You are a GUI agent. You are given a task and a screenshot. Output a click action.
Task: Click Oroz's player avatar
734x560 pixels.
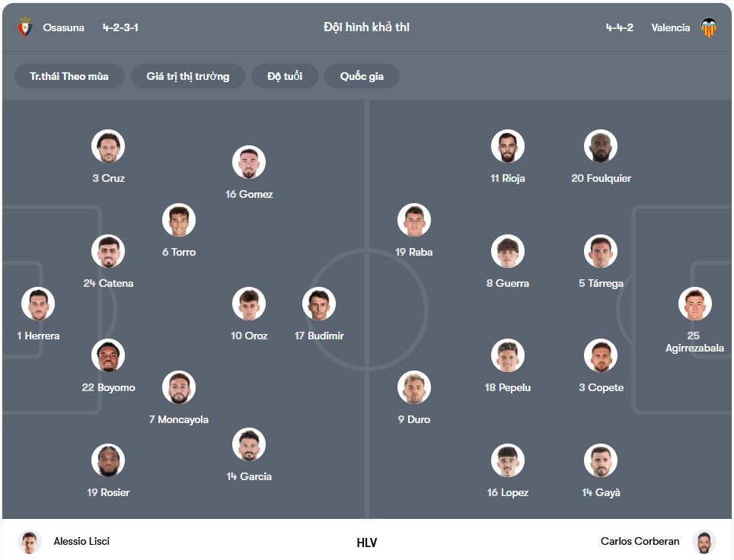click(x=249, y=304)
